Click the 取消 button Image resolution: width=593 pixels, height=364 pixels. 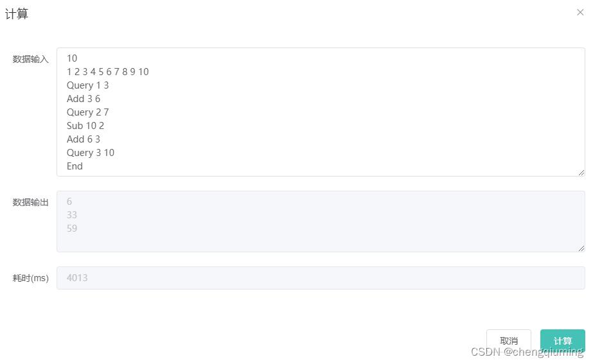click(x=509, y=341)
